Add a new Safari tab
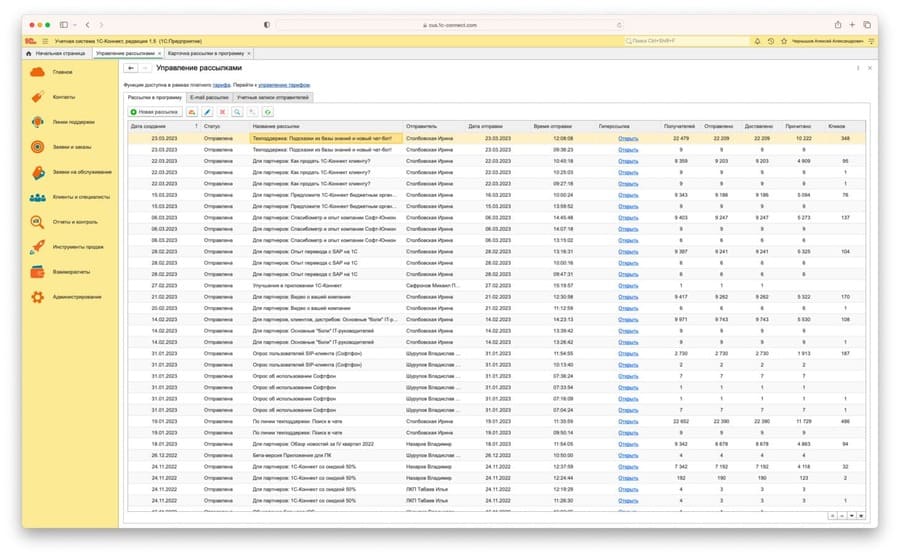This screenshot has height=557, width=900. click(x=852, y=25)
